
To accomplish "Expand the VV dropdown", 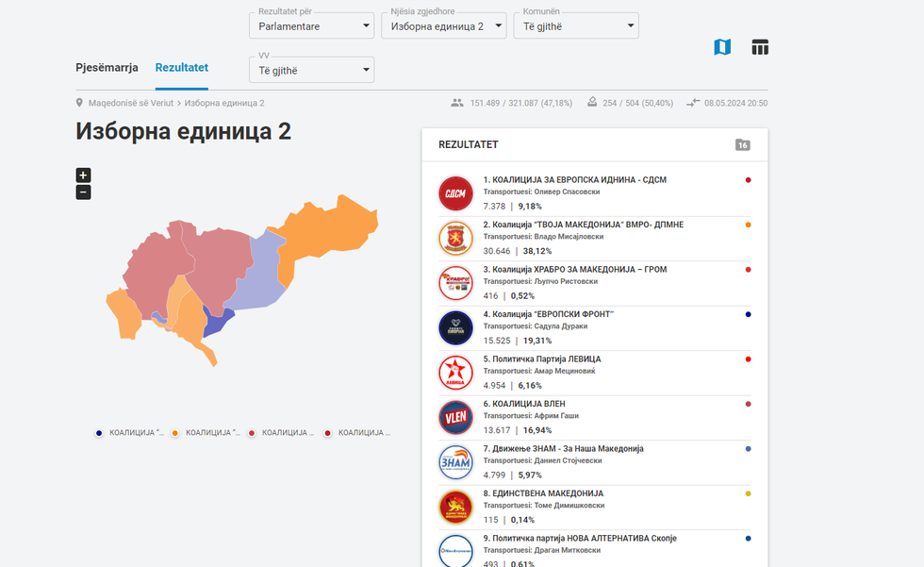I will 312,70.
